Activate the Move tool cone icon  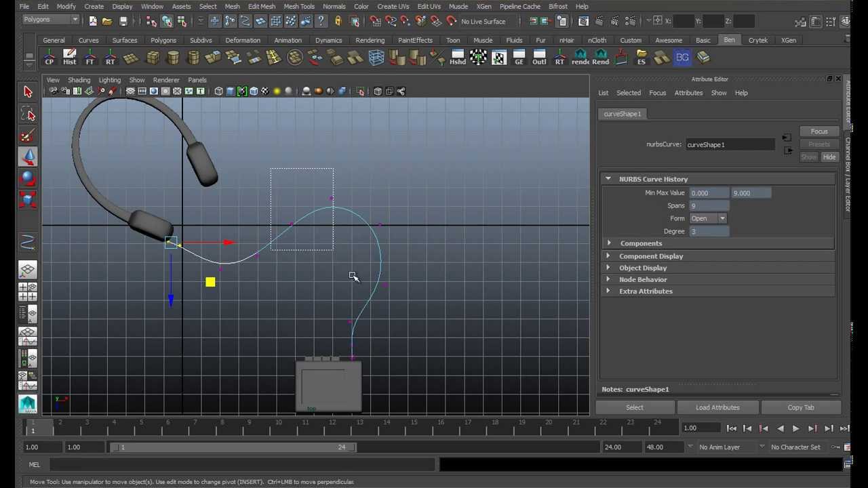[x=28, y=157]
